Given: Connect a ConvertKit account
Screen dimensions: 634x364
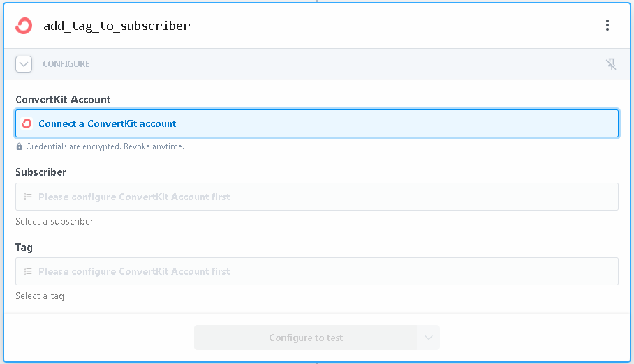Looking at the screenshot, I should coord(317,123).
